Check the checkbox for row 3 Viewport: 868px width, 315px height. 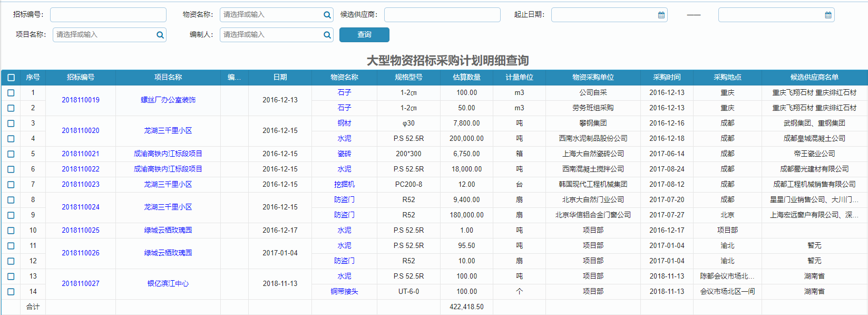(11, 123)
